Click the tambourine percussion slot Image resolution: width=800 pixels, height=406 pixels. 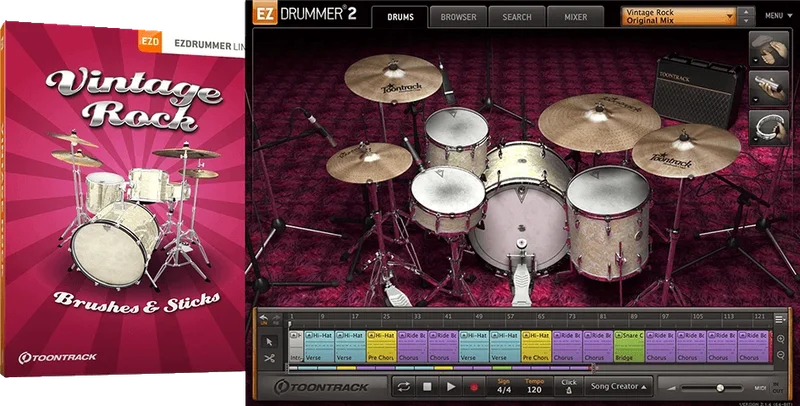tap(769, 127)
